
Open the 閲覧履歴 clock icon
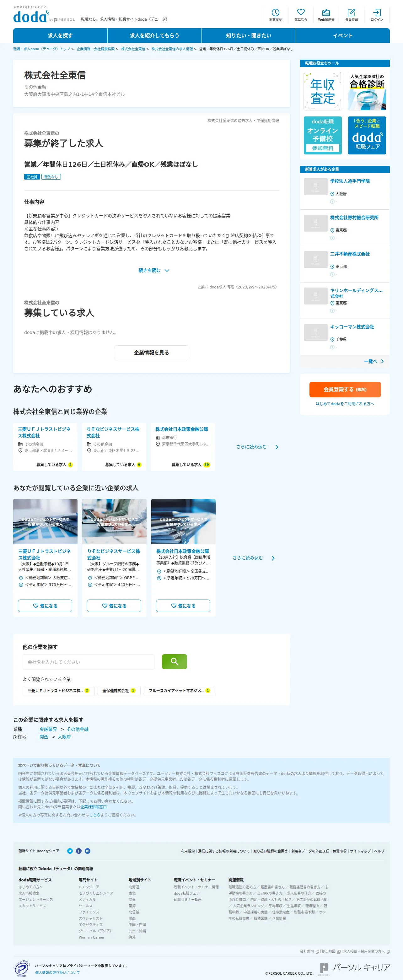coord(275,15)
